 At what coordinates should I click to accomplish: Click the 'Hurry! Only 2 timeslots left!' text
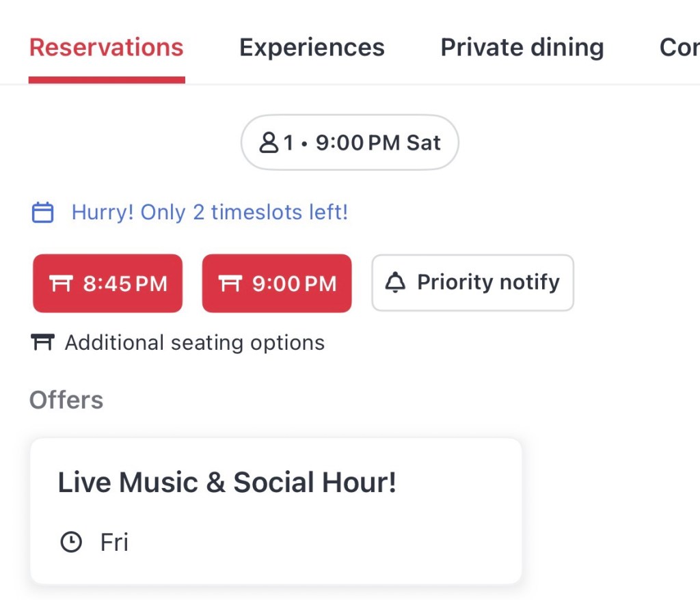tap(210, 213)
